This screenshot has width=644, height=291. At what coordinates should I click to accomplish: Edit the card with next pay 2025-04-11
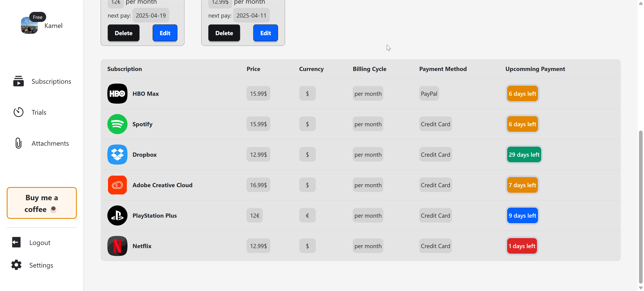[265, 33]
